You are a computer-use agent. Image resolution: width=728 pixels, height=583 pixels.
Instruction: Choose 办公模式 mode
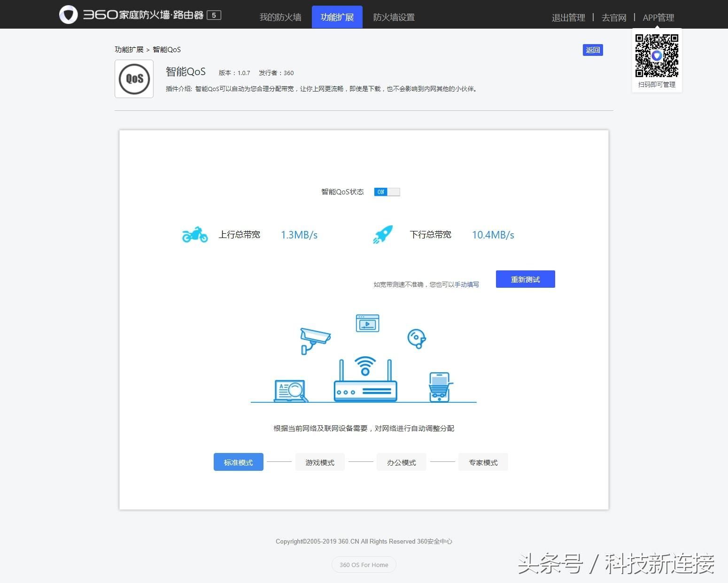(x=402, y=462)
